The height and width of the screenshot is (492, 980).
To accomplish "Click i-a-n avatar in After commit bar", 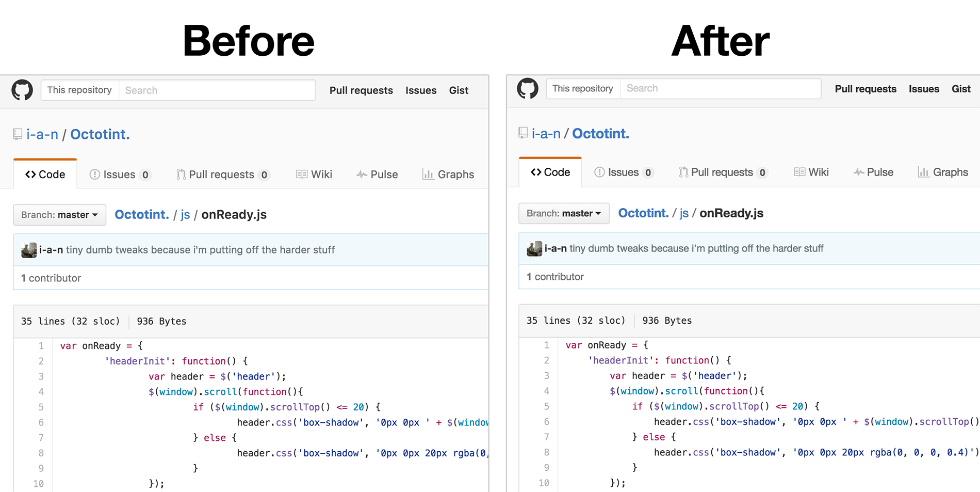I will click(x=534, y=248).
